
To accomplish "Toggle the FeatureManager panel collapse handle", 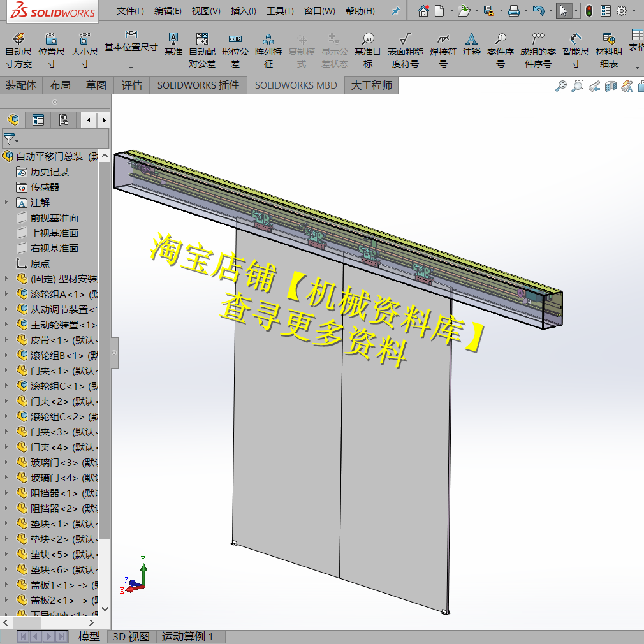I will 114,353.
